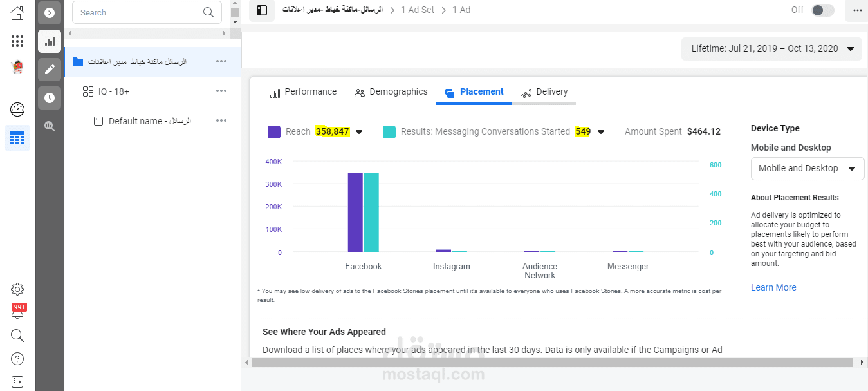868x391 pixels.
Task: Open the Reach metric dropdown arrow
Action: 359,132
